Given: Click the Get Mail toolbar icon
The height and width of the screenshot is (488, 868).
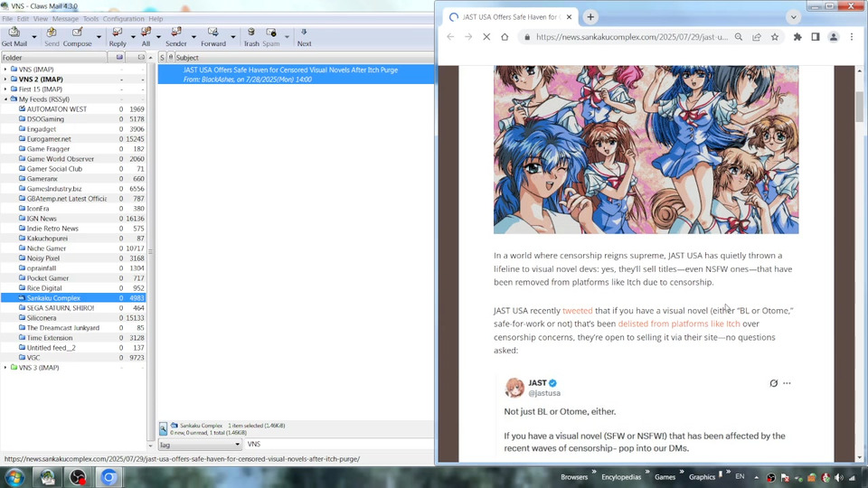Looking at the screenshot, I should point(14,36).
